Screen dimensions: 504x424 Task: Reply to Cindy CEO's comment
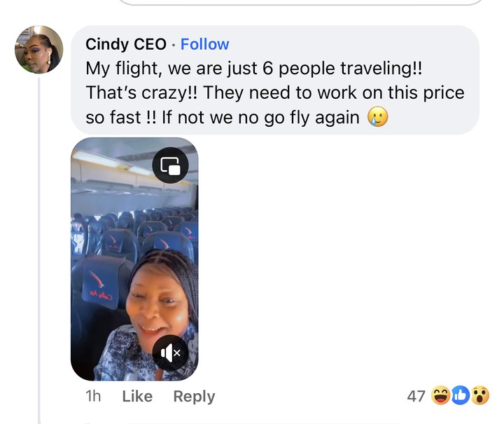[x=194, y=396]
